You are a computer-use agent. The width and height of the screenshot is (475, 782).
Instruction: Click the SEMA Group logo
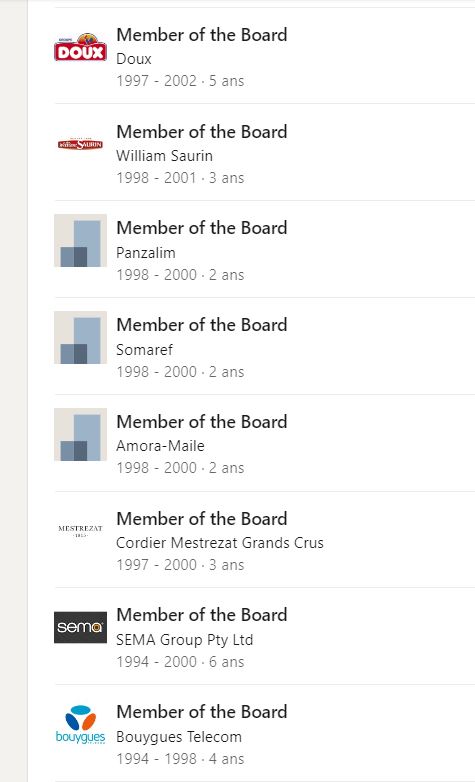point(80,627)
